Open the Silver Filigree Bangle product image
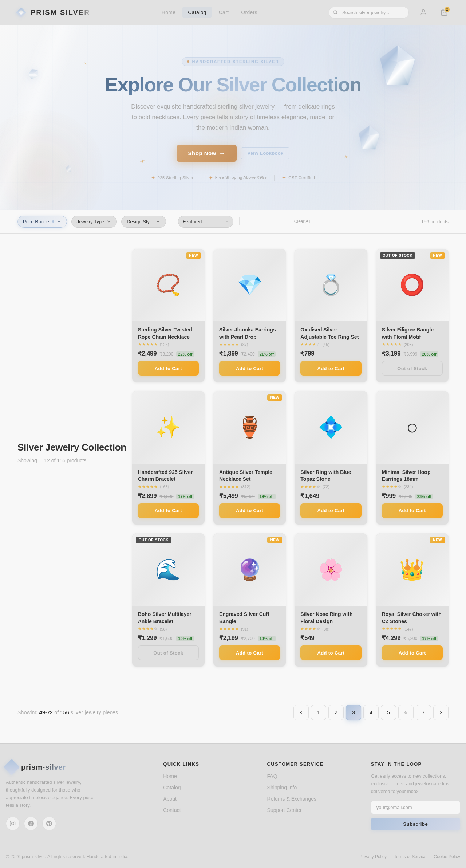The height and width of the screenshot is (868, 466). (412, 285)
